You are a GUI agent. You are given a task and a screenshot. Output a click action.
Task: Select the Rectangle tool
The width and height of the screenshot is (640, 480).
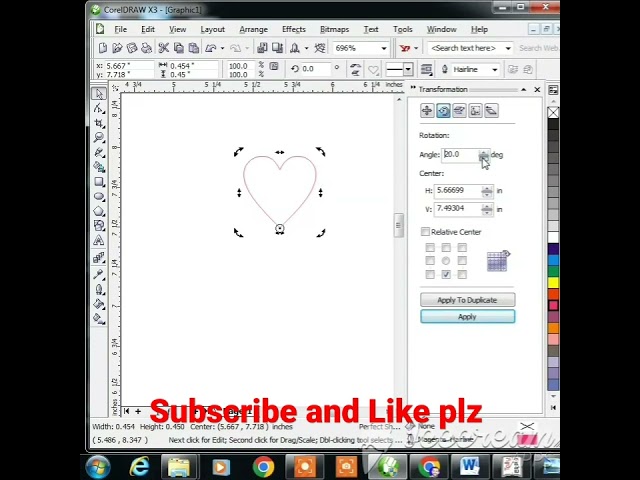coord(99,182)
